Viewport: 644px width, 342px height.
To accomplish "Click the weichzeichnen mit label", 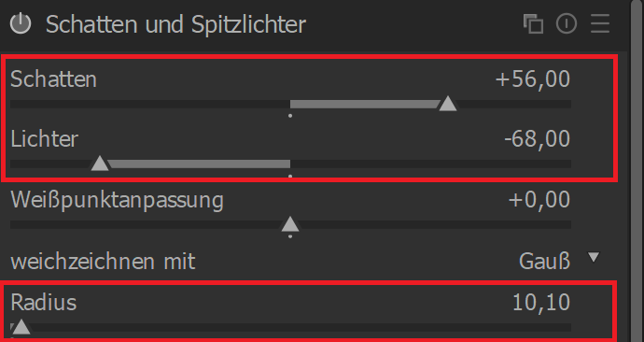I will [103, 262].
